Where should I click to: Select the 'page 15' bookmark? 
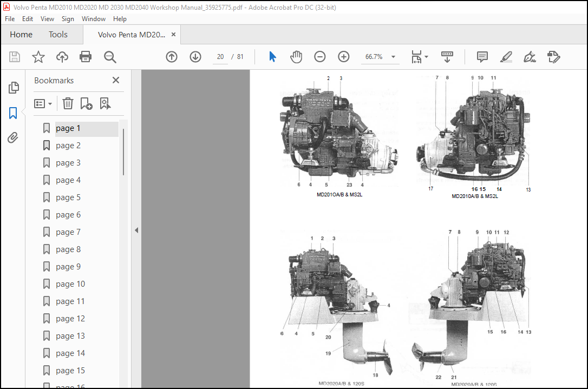(70, 371)
